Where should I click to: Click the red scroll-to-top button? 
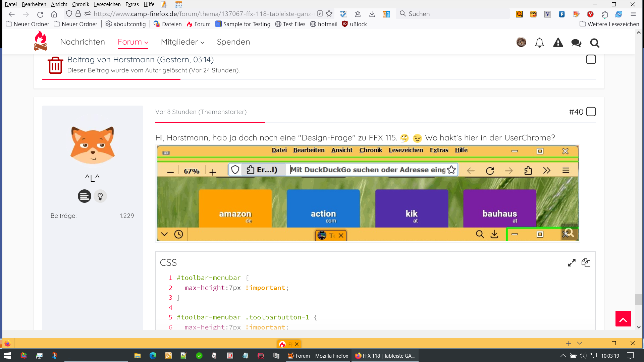tap(623, 319)
